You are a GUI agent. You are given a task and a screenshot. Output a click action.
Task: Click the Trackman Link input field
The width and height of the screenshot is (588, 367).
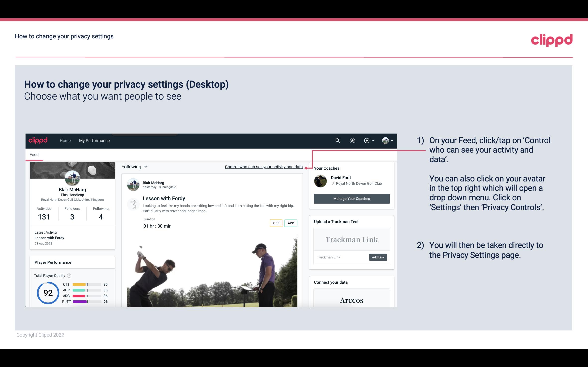click(341, 257)
